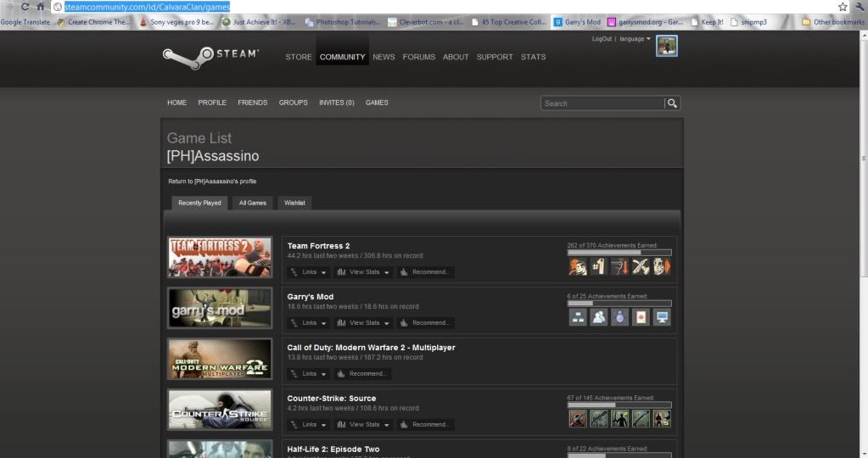Open the first Garry's Mod achievement icon
Image resolution: width=868 pixels, height=458 pixels.
pos(577,317)
